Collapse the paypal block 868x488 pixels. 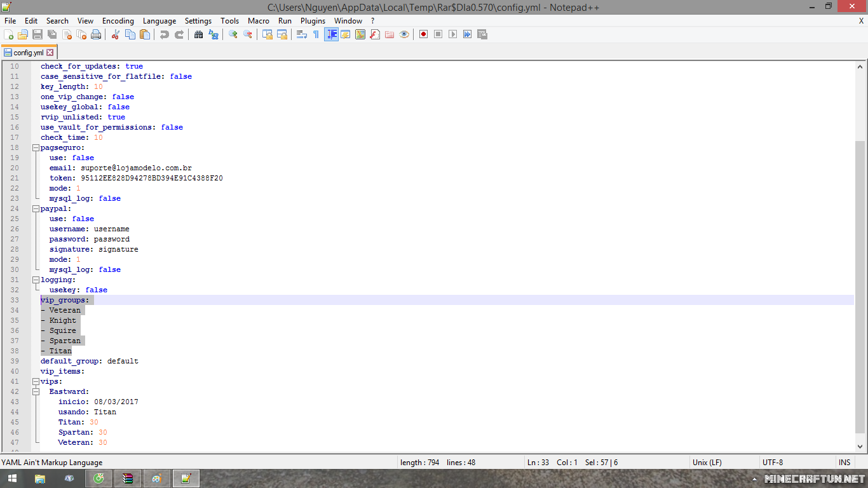[x=36, y=208]
